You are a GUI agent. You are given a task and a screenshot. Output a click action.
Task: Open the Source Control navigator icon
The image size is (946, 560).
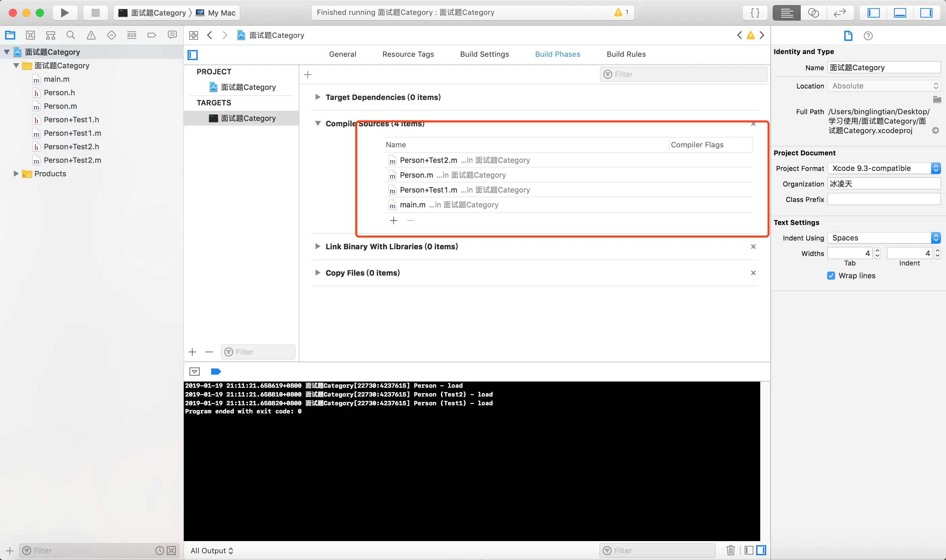pyautogui.click(x=30, y=35)
